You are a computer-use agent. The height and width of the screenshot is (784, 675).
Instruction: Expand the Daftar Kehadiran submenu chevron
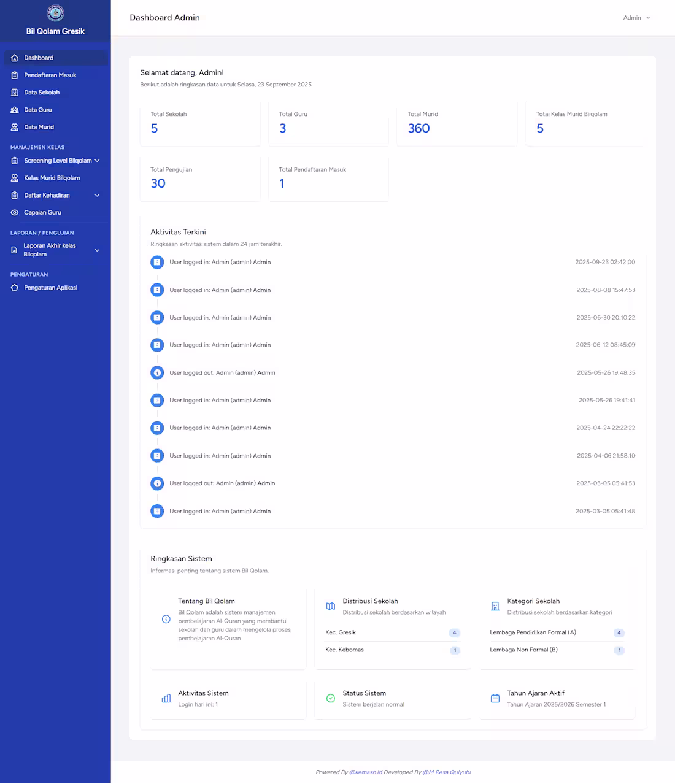97,195
